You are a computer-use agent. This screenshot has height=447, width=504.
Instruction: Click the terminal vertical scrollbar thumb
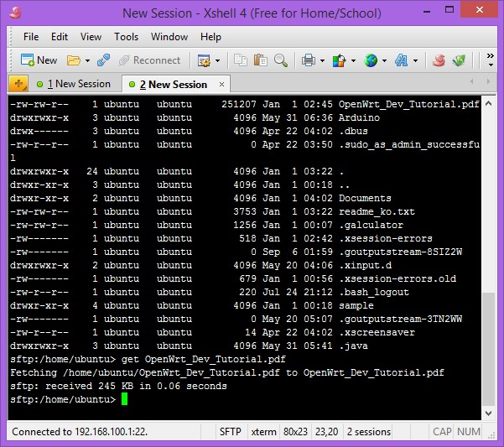click(x=488, y=349)
